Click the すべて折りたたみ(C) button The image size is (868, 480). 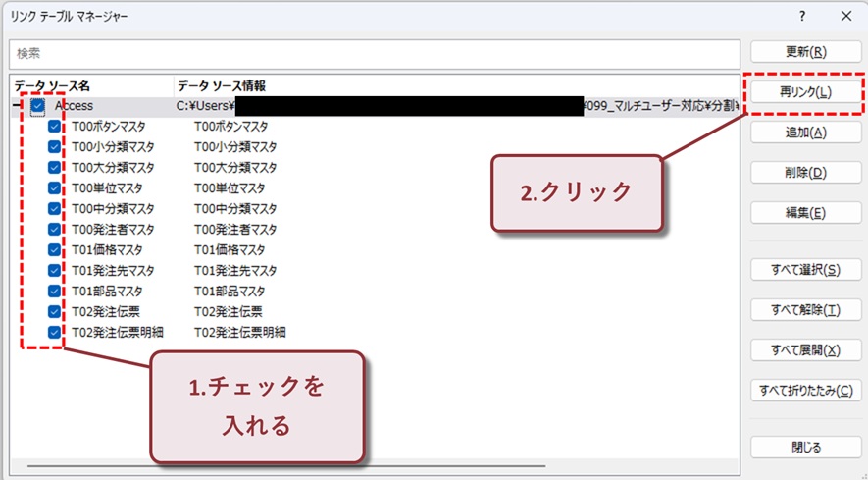(x=805, y=391)
